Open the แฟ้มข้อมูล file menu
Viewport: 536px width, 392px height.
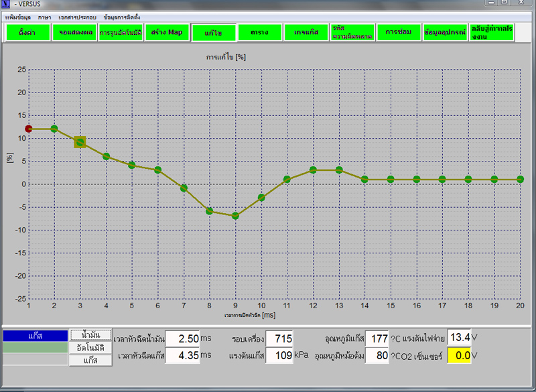click(x=18, y=17)
